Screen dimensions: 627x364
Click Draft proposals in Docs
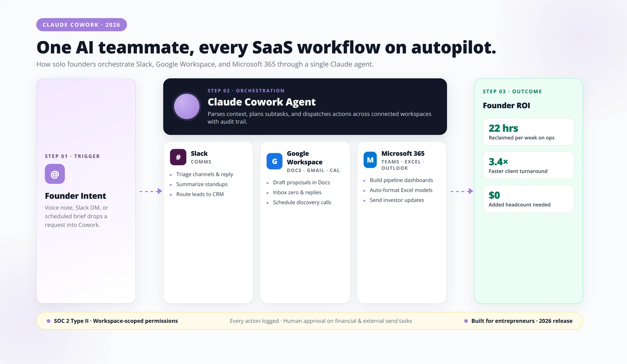click(301, 182)
